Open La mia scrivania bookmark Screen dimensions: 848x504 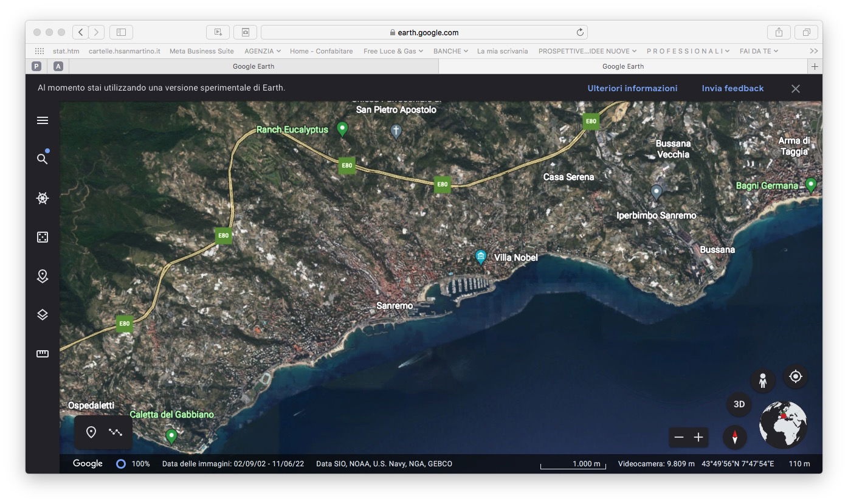(x=502, y=51)
